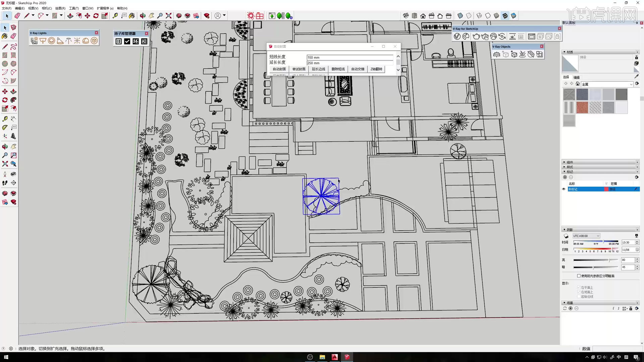This screenshot has height=362, width=644.
Task: Open the View menu
Action: pos(33,8)
